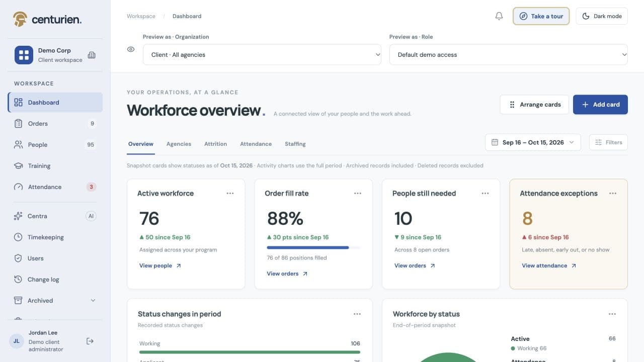Follow View attendance link
644x362 pixels.
549,265
